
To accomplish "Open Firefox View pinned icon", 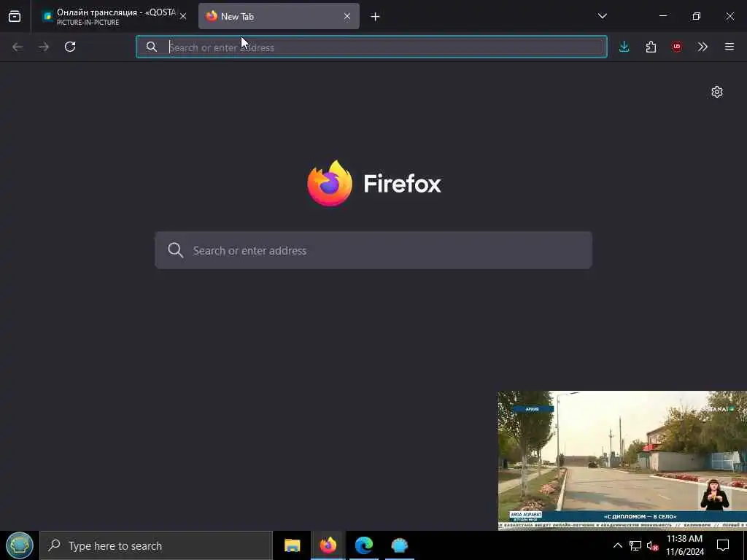I will point(15,16).
